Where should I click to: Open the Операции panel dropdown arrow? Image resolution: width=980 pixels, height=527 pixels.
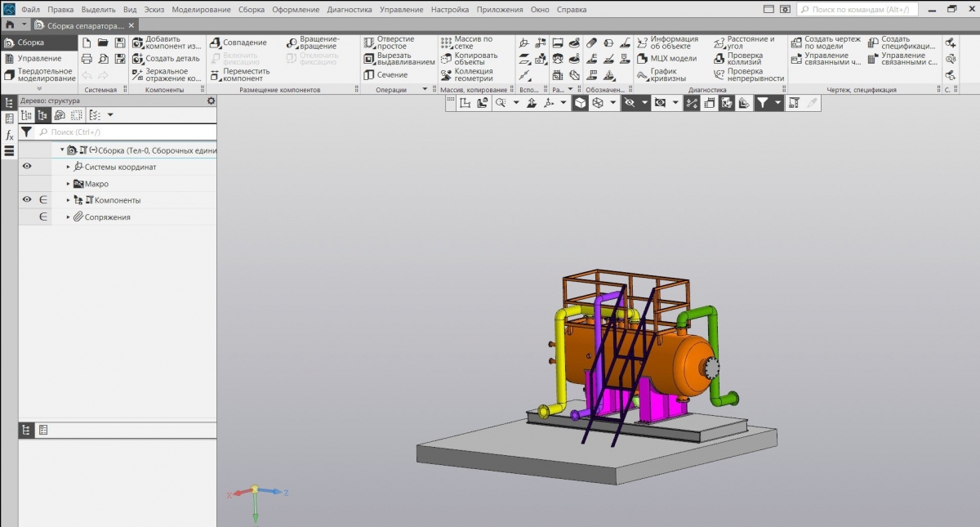[x=425, y=90]
